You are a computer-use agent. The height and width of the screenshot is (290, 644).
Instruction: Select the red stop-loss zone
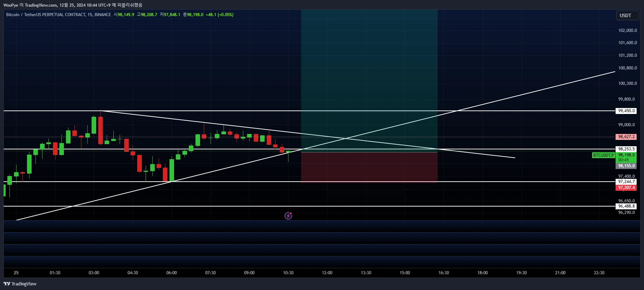pyautogui.click(x=369, y=167)
